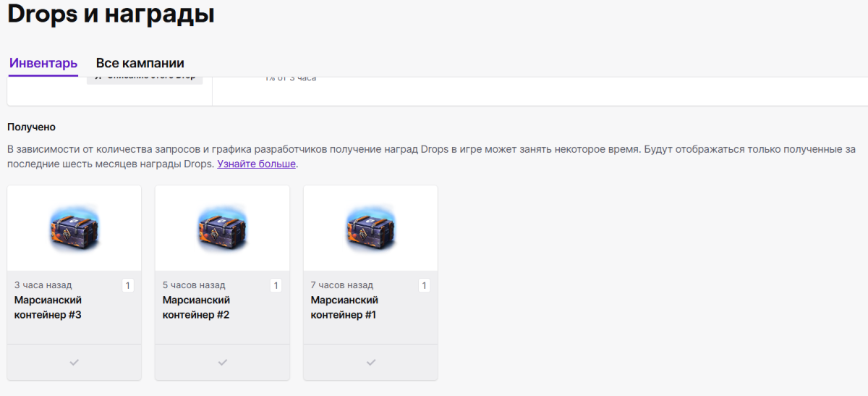Switch to the Инвентарь tab
This screenshot has height=396, width=868.
(43, 63)
